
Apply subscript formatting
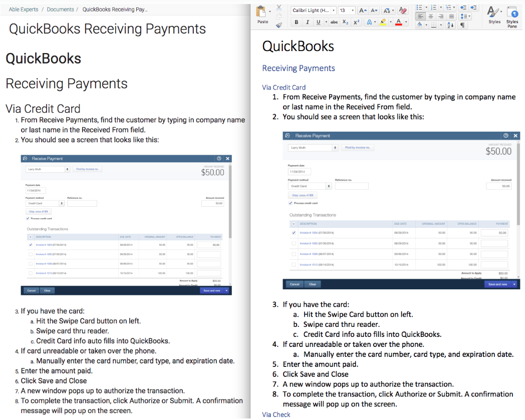click(345, 22)
